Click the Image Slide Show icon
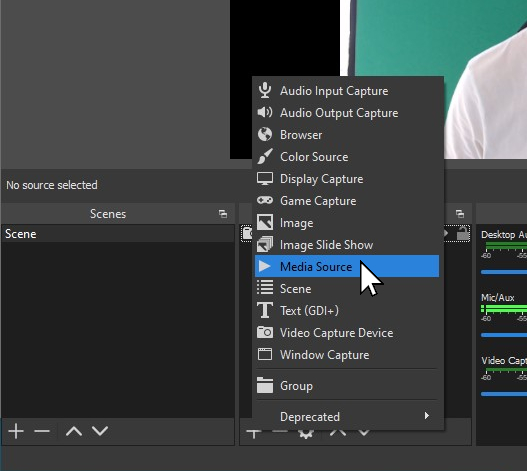Viewport: 527px width, 471px height. [265, 244]
